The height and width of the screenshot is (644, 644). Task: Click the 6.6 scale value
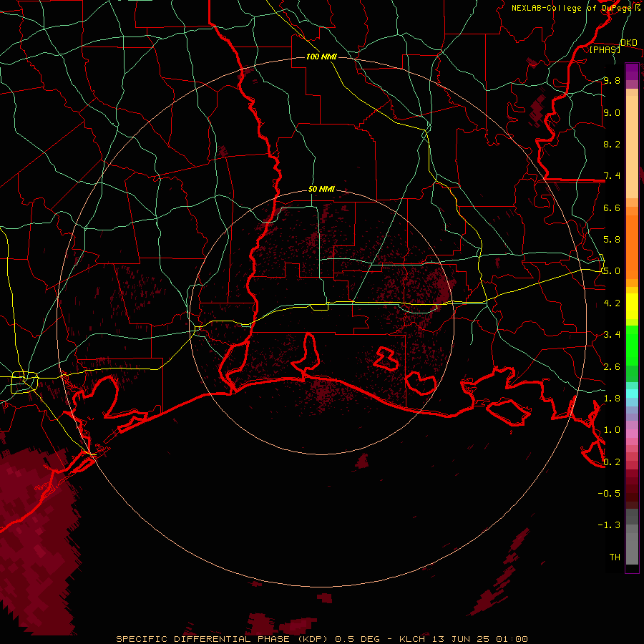click(x=612, y=208)
